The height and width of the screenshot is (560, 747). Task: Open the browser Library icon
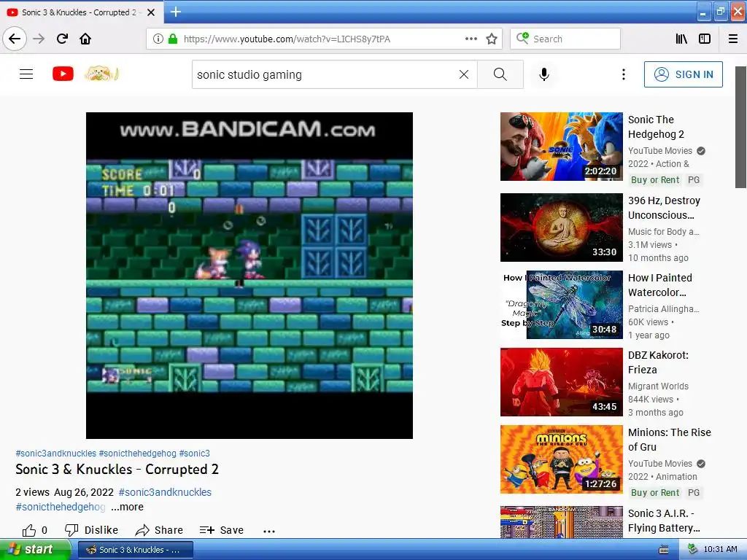[681, 39]
